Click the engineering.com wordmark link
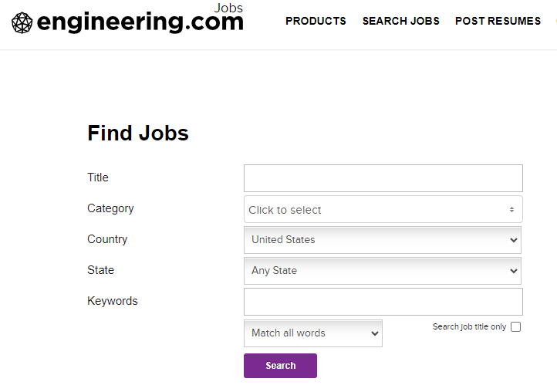557x392 pixels. [x=140, y=22]
